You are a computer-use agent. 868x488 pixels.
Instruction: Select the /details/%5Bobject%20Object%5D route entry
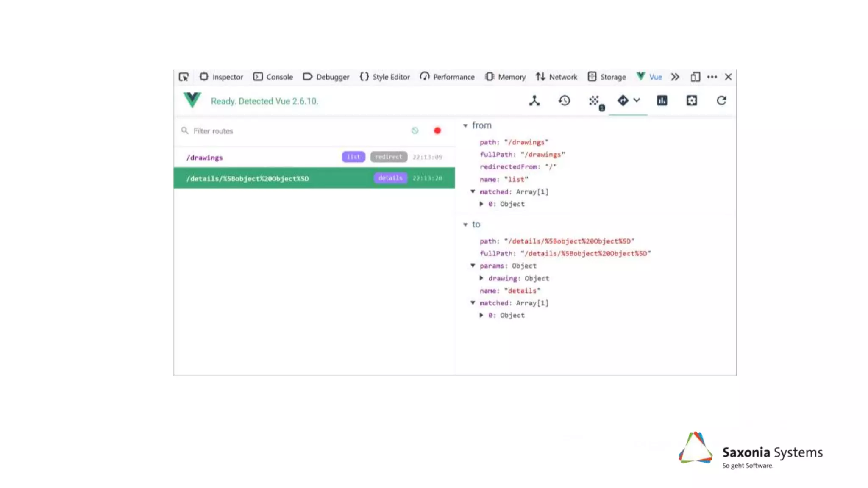pyautogui.click(x=314, y=178)
